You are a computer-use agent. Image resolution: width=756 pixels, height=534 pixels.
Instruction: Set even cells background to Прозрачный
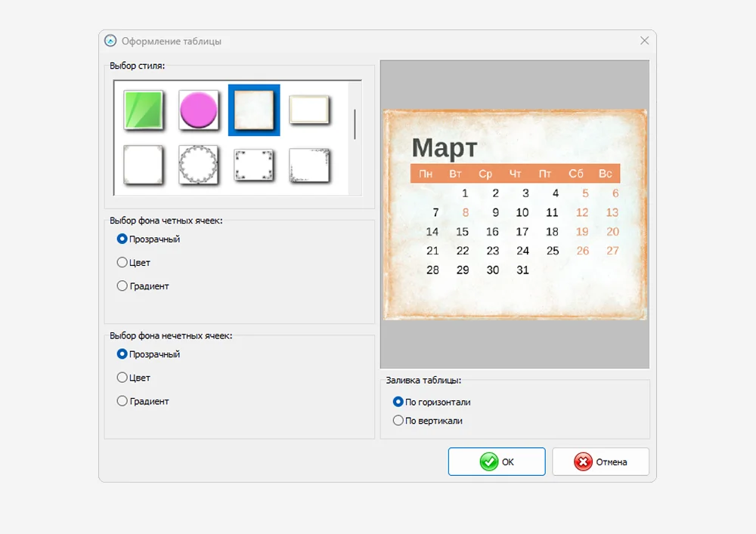122,239
